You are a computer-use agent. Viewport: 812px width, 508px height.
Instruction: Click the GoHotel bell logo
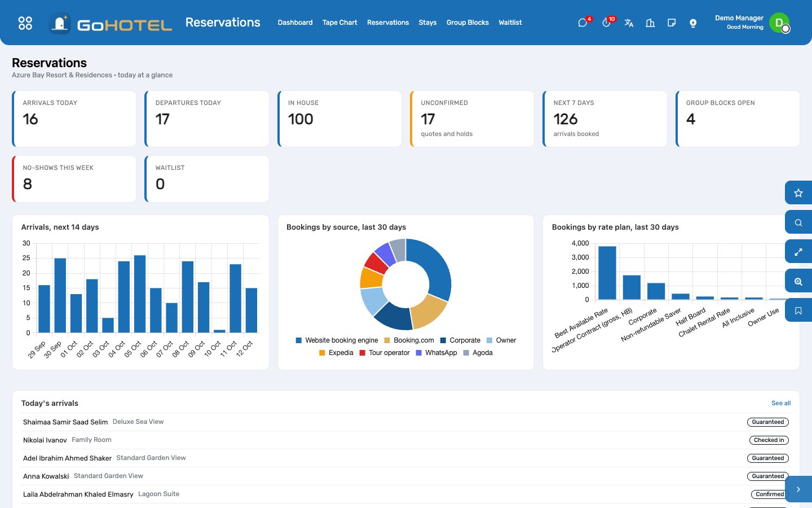coord(60,23)
